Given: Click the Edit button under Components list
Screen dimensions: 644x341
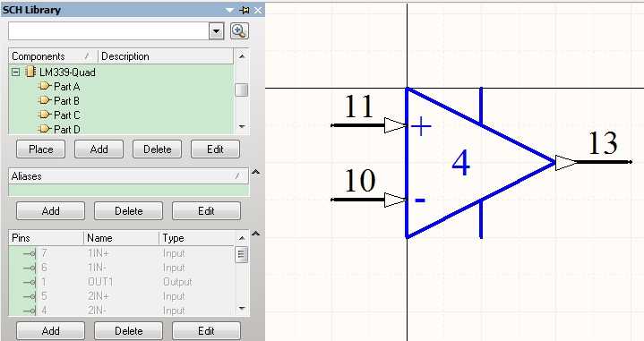Looking at the screenshot, I should coord(215,149).
